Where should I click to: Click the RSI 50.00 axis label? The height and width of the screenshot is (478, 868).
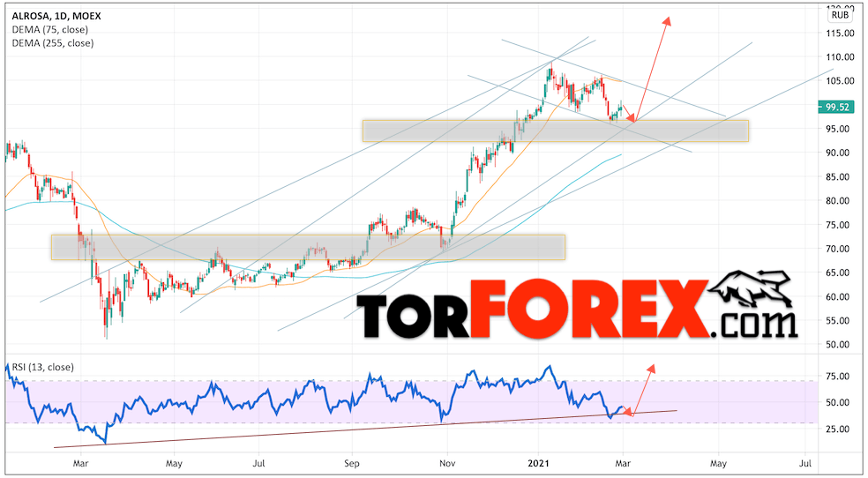[x=837, y=402]
